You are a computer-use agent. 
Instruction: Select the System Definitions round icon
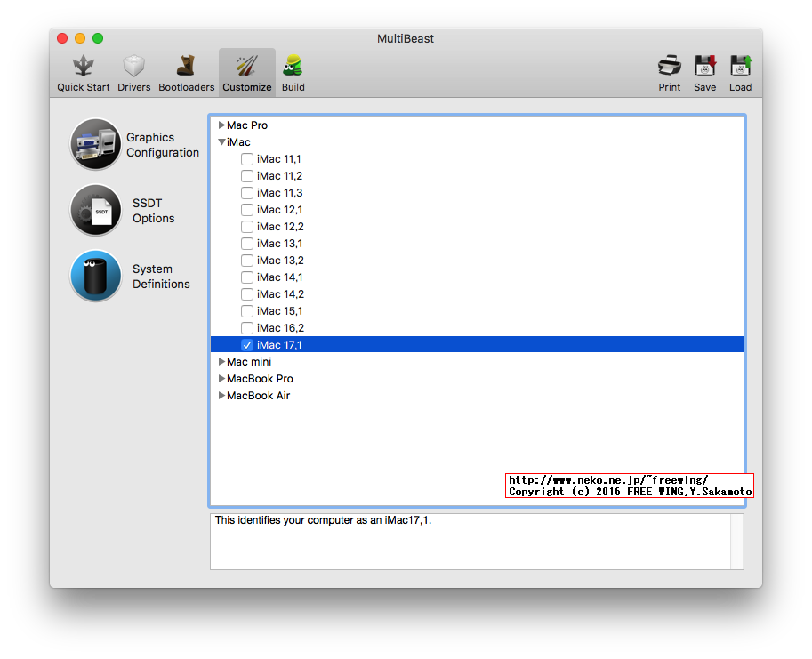pyautogui.click(x=96, y=276)
